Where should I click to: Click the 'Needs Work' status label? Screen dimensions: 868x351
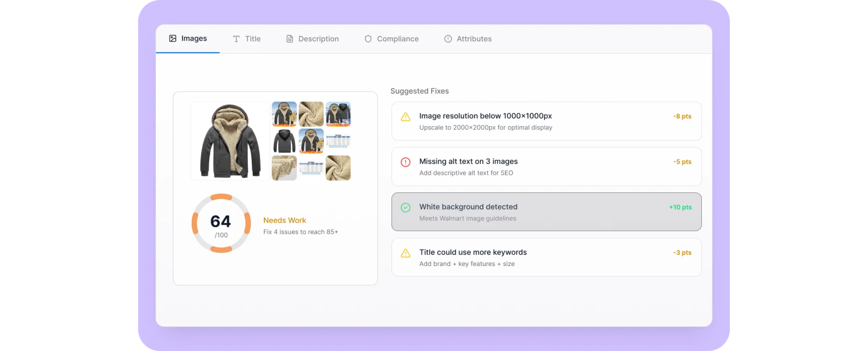coord(284,221)
